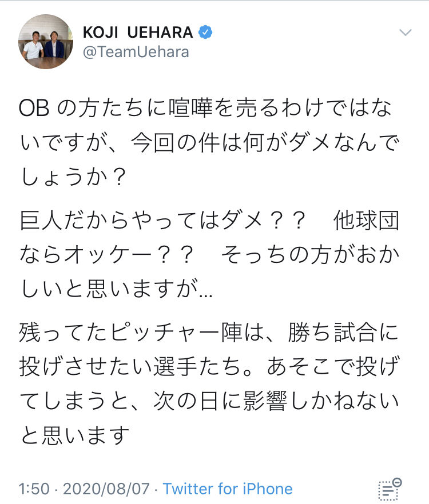Open KOJI UEHARA's profile picture

click(x=45, y=42)
